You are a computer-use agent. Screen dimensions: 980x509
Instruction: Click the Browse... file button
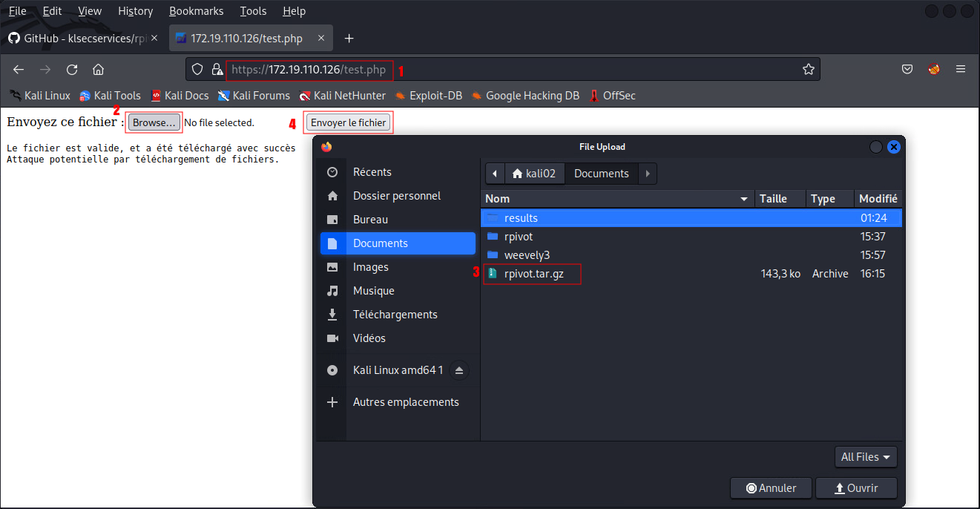154,122
